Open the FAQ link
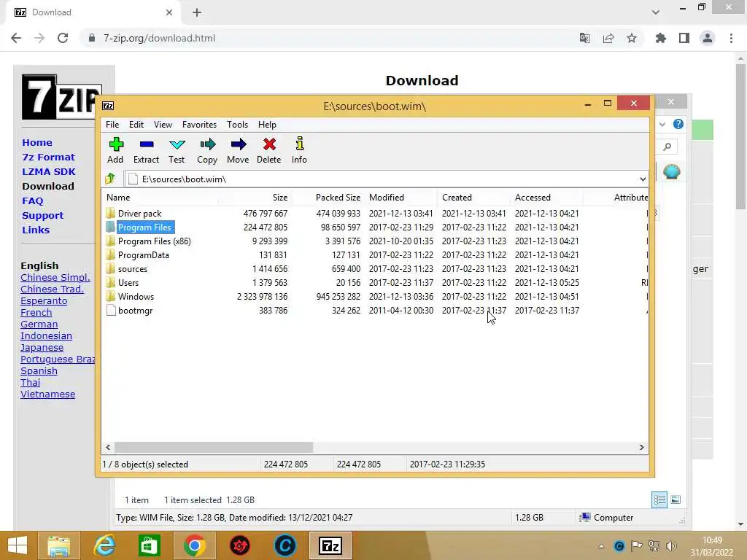 (32, 201)
